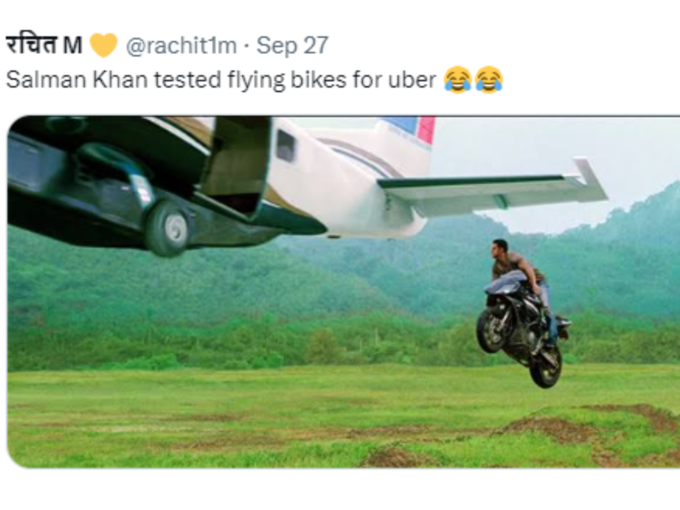
Task: Click the motorcycle's front wheel
Action: click(492, 329)
